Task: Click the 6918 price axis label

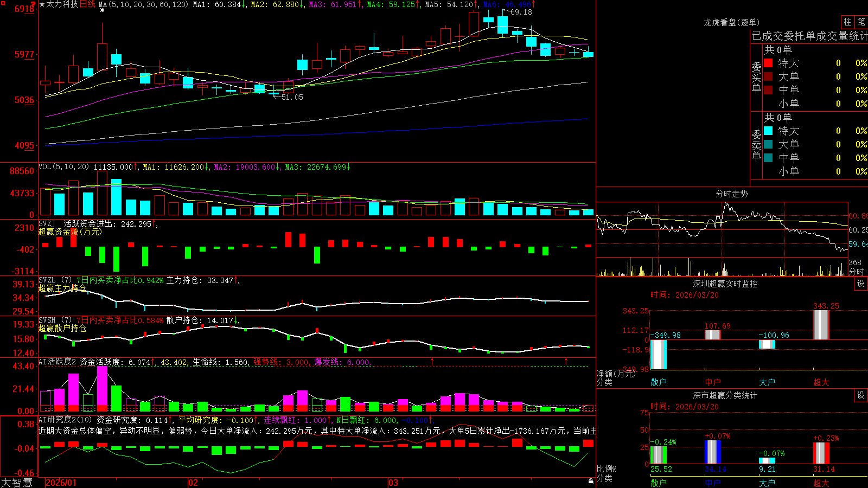Action: click(x=24, y=9)
